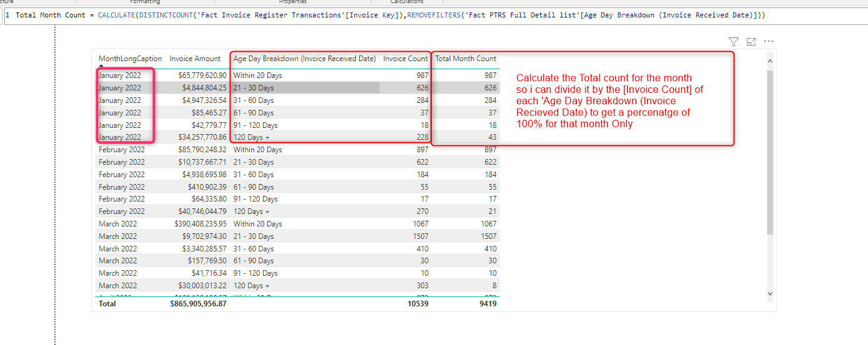Select the $85,465.27 amount cell
This screenshot has height=345, width=868.
(209, 113)
